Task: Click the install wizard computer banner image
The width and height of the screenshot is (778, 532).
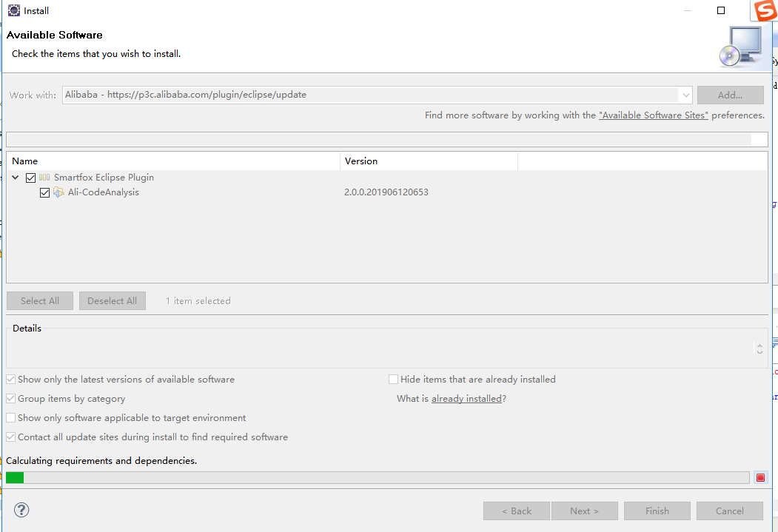Action: (741, 47)
